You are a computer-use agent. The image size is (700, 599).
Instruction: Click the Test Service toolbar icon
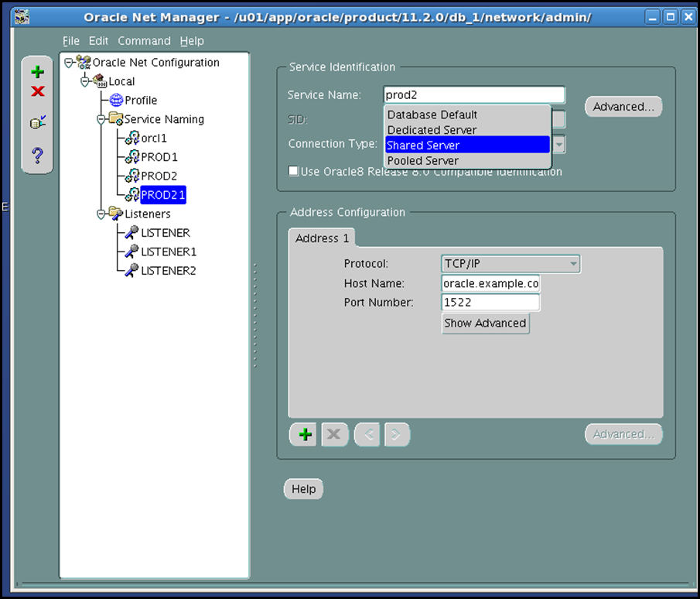[x=37, y=122]
